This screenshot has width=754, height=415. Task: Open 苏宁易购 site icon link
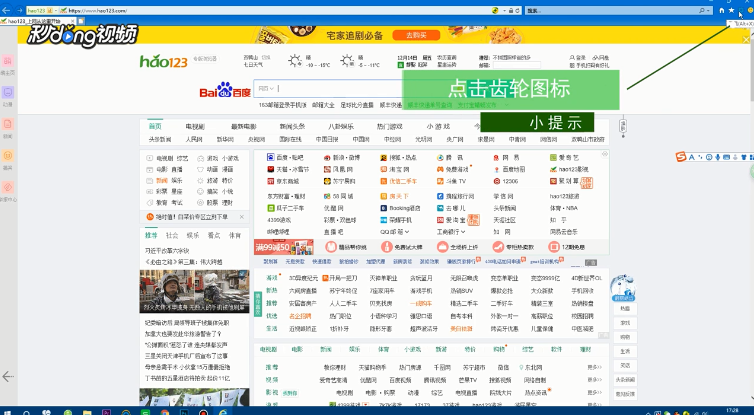(x=339, y=181)
